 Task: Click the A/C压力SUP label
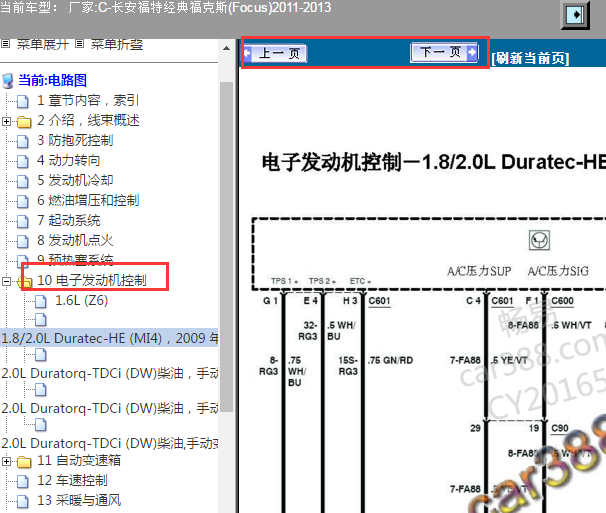pyautogui.click(x=479, y=271)
